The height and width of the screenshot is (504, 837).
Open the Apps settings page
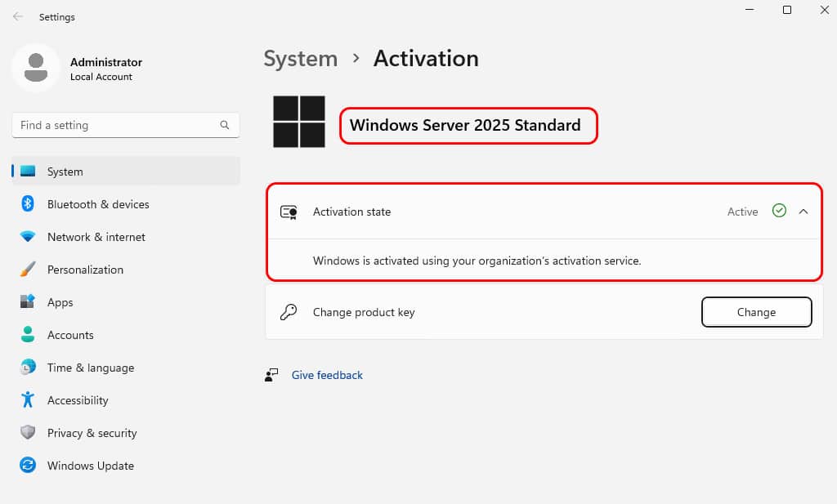tap(126, 302)
